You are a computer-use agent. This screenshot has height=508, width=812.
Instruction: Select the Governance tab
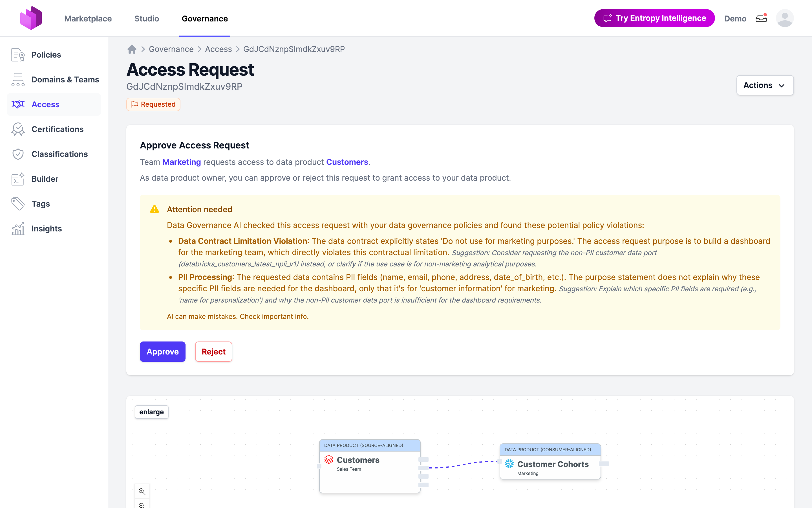point(205,18)
